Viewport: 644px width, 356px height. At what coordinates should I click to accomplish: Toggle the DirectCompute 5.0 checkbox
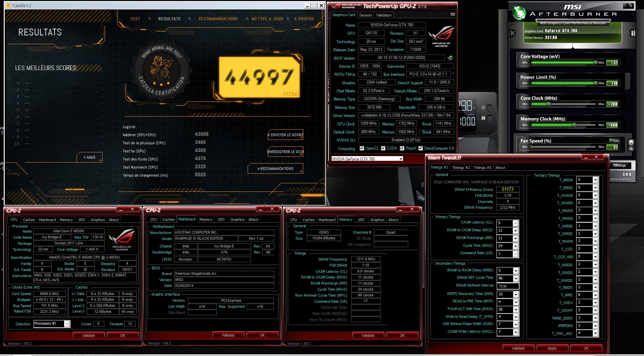[421, 148]
